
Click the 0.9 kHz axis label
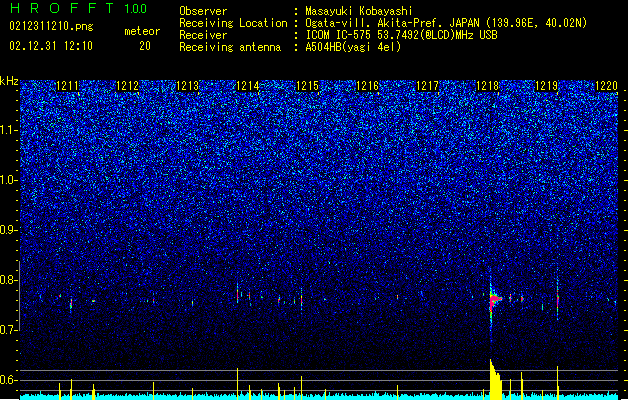[x=9, y=230]
